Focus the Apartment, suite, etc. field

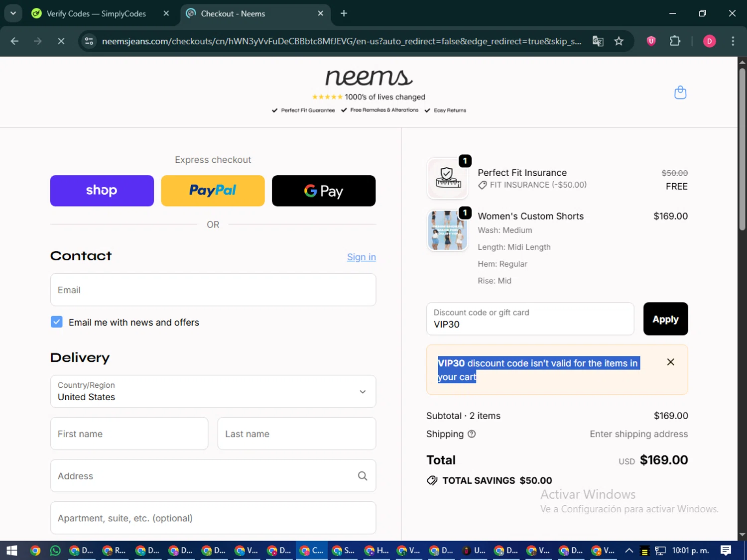pyautogui.click(x=213, y=518)
